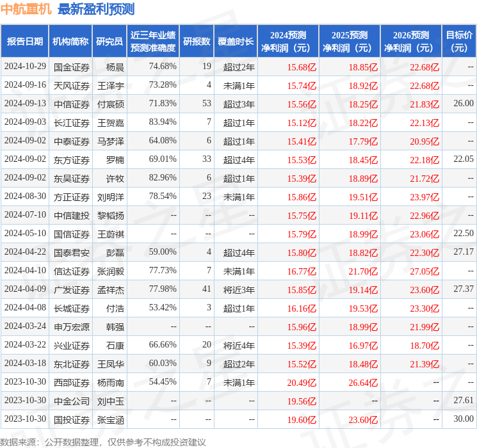The height and width of the screenshot is (448, 477).
Task: Click target price 27.61
Action: (464, 400)
